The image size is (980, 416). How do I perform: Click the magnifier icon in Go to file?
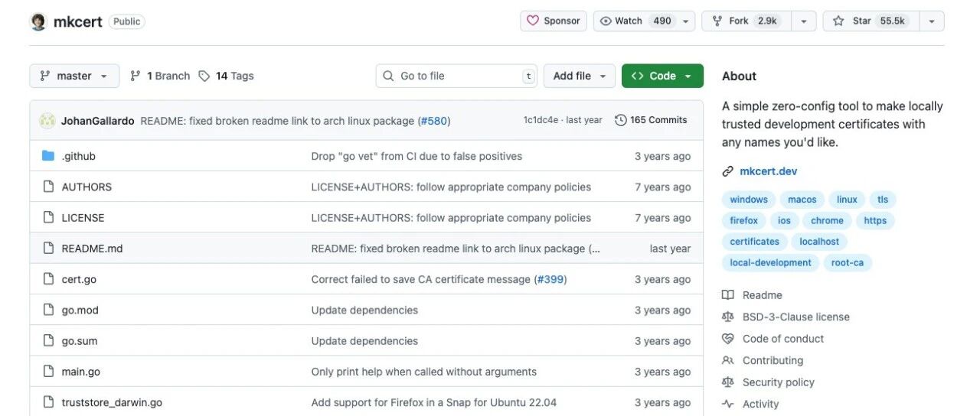point(388,76)
